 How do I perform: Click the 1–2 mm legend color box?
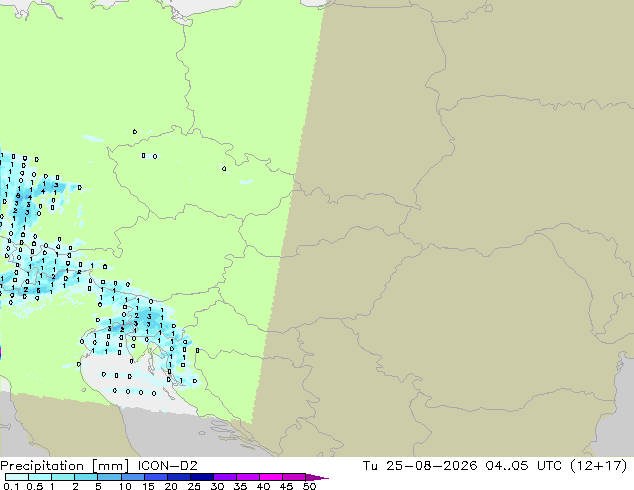click(x=63, y=477)
